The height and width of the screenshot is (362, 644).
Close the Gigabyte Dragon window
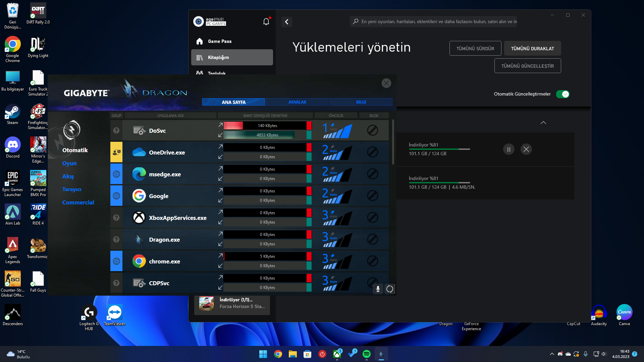coord(386,83)
